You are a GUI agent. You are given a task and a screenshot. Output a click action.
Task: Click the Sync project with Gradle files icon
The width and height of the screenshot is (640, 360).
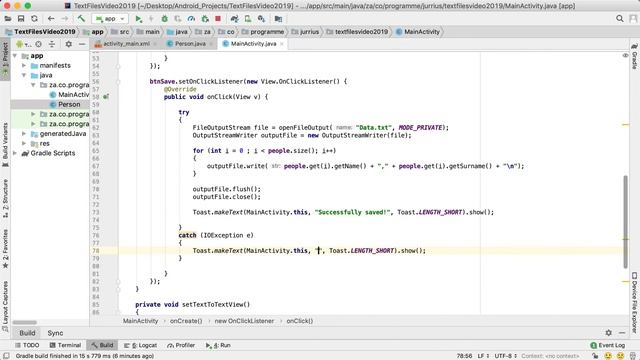tap(234, 19)
